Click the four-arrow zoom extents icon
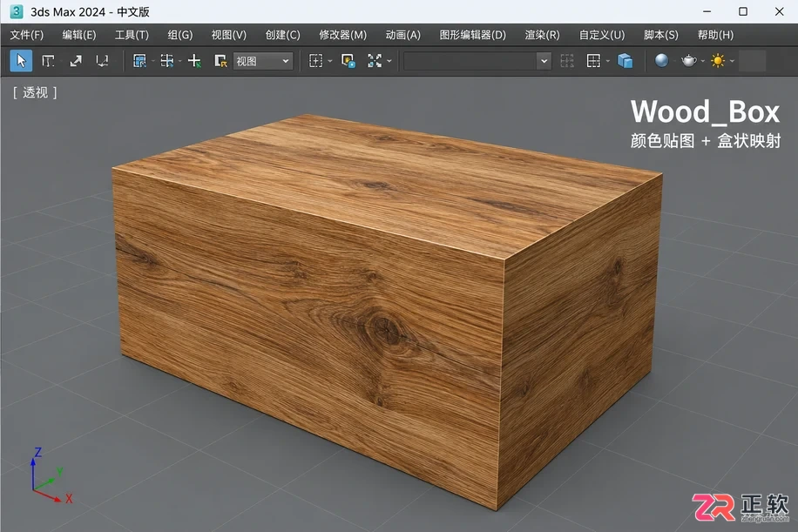Viewport: 798px width, 532px height. 375,61
